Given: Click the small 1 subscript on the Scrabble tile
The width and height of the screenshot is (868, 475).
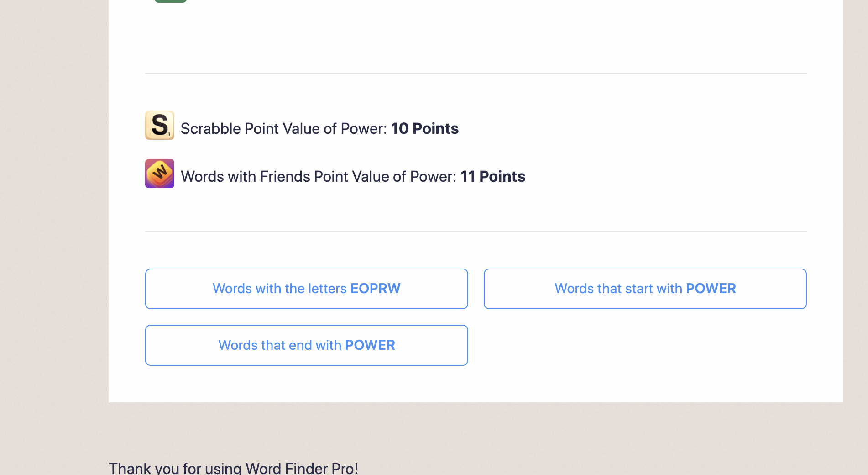Looking at the screenshot, I should point(169,134).
